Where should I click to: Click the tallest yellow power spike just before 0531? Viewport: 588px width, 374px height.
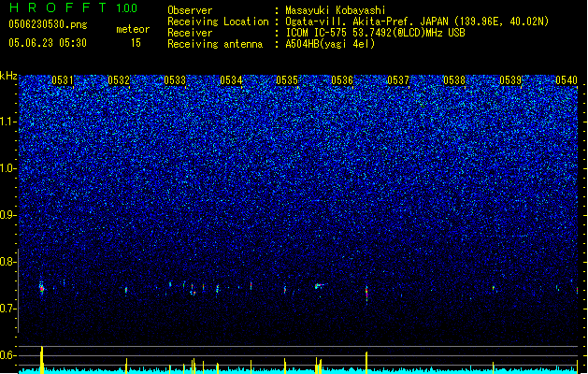[x=42, y=359]
